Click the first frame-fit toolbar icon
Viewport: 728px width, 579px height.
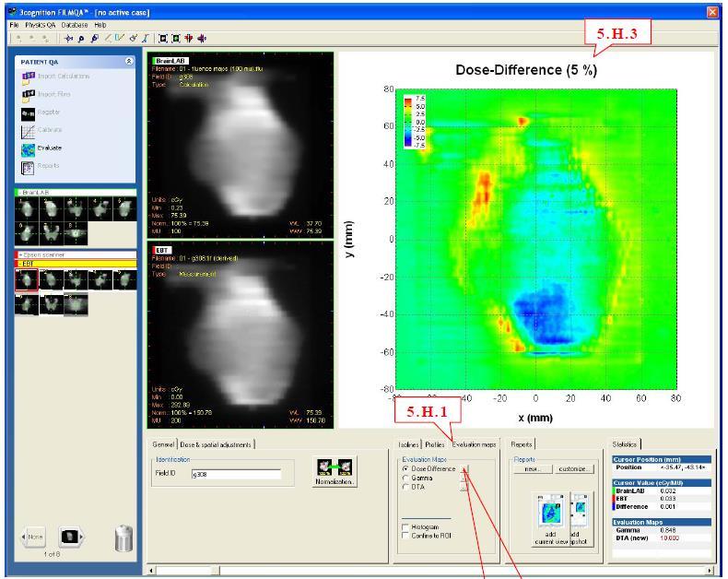coord(163,39)
